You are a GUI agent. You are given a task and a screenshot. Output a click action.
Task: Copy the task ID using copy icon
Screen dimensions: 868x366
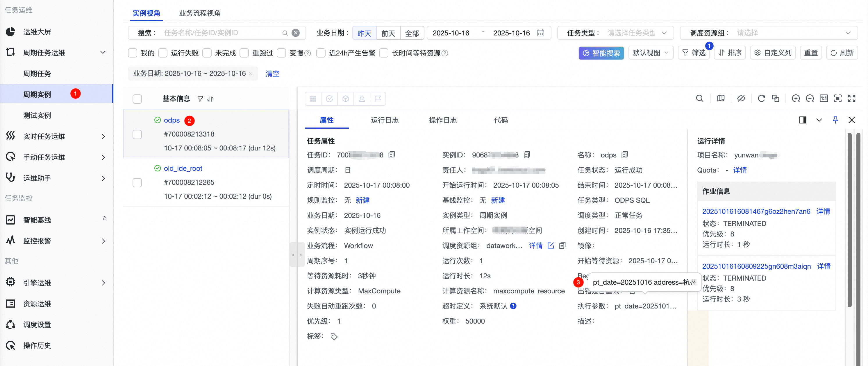391,155
